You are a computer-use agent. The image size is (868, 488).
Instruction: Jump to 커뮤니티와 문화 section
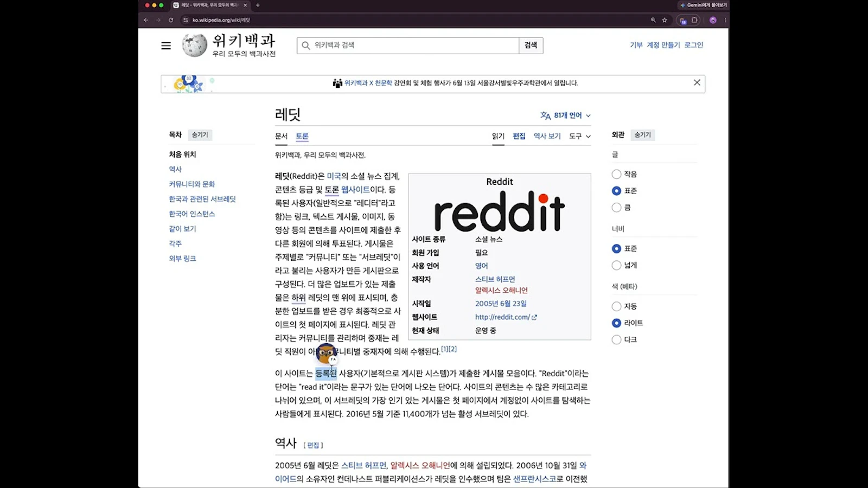pos(192,184)
